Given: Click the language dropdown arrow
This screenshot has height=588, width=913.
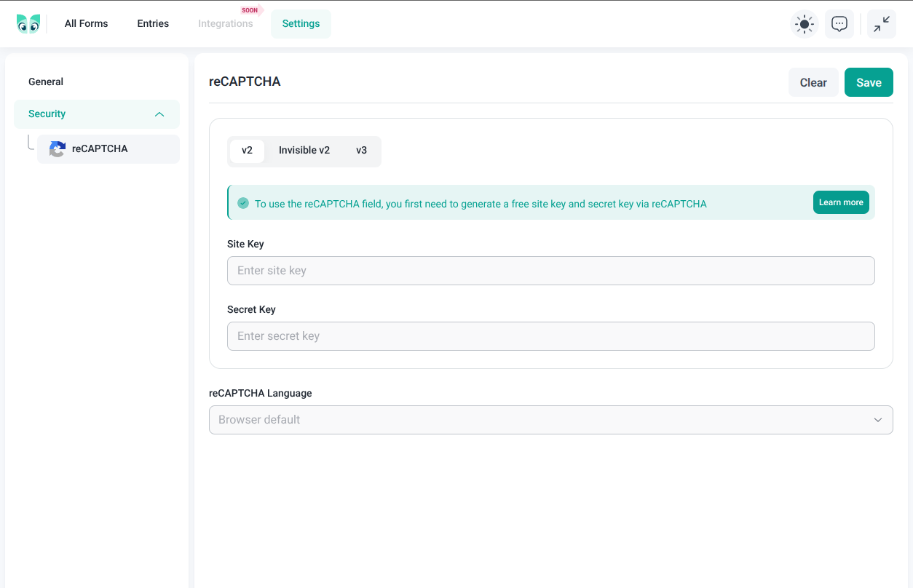Looking at the screenshot, I should tap(878, 420).
